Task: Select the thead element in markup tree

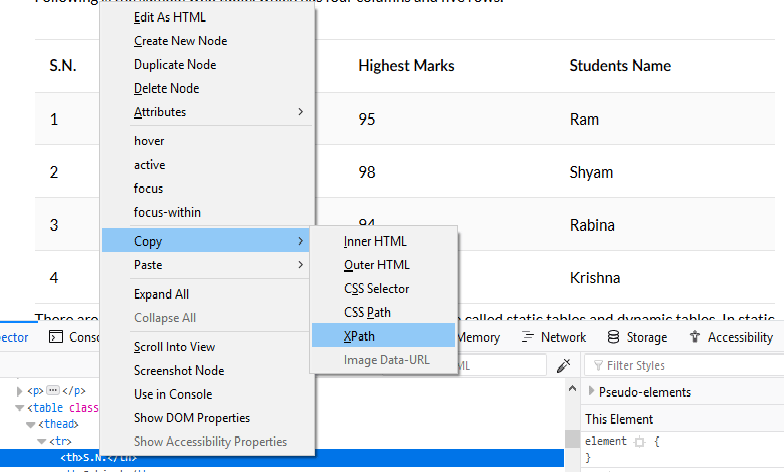Action: click(x=58, y=424)
